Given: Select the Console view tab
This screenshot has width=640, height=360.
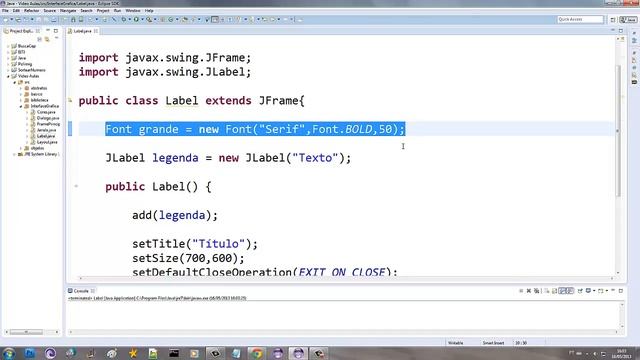Looking at the screenshot, I should pyautogui.click(x=81, y=291).
